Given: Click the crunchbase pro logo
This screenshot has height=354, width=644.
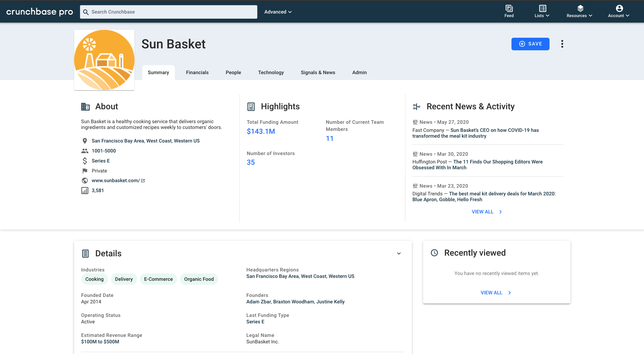Looking at the screenshot, I should [x=40, y=12].
